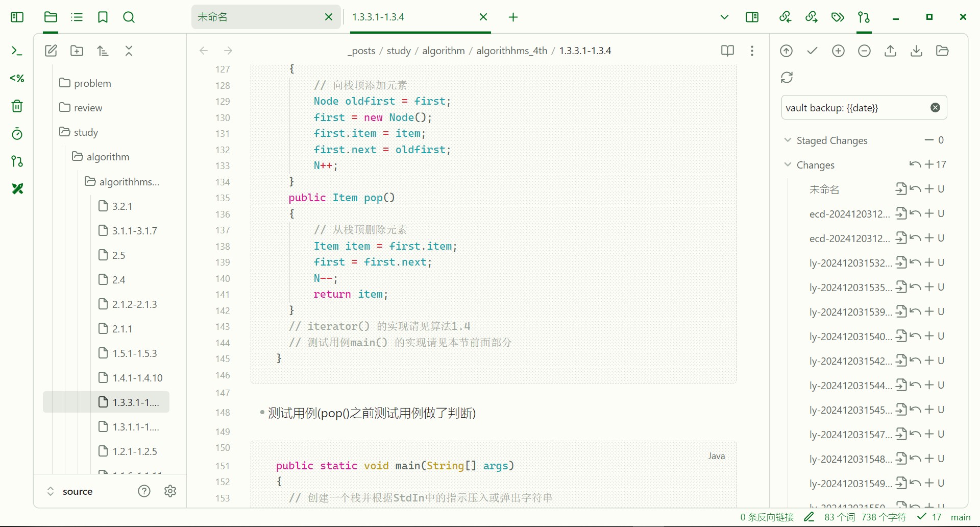Discard changes for ly-202412031532 file
Image resolution: width=980 pixels, height=527 pixels.
tap(916, 262)
